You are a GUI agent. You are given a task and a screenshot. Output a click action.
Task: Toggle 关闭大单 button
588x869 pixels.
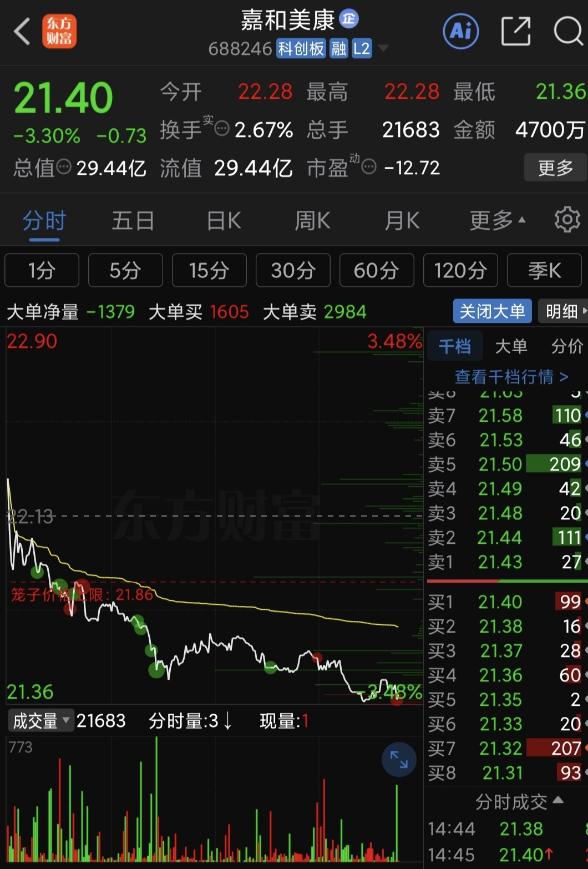coord(493,311)
